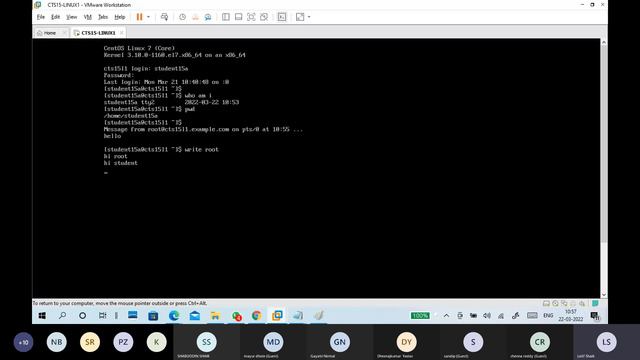Select participant avatar PZ
The height and width of the screenshot is (360, 640).
pos(123,342)
